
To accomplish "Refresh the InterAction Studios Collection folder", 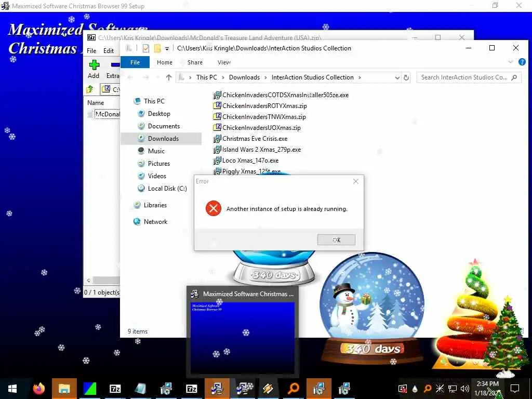I will tap(406, 78).
